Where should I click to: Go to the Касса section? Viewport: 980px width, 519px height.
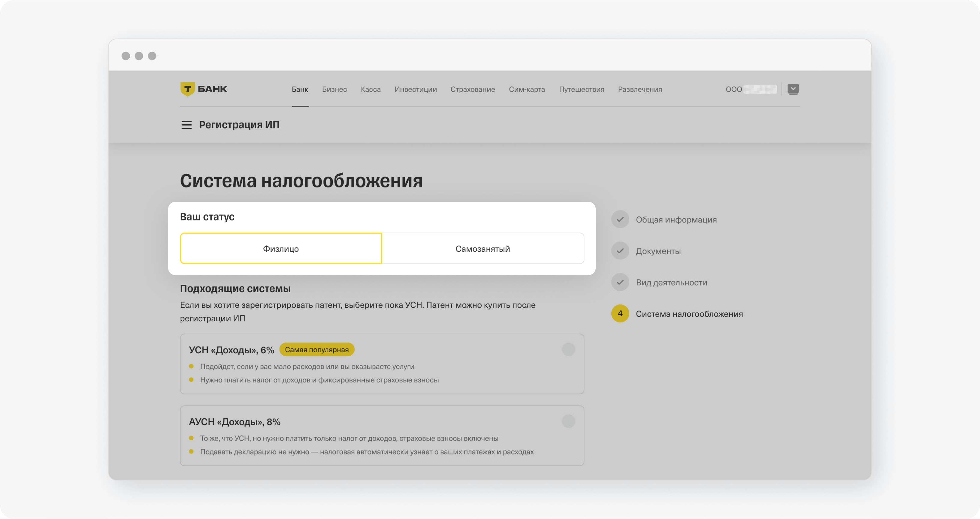[x=371, y=90]
